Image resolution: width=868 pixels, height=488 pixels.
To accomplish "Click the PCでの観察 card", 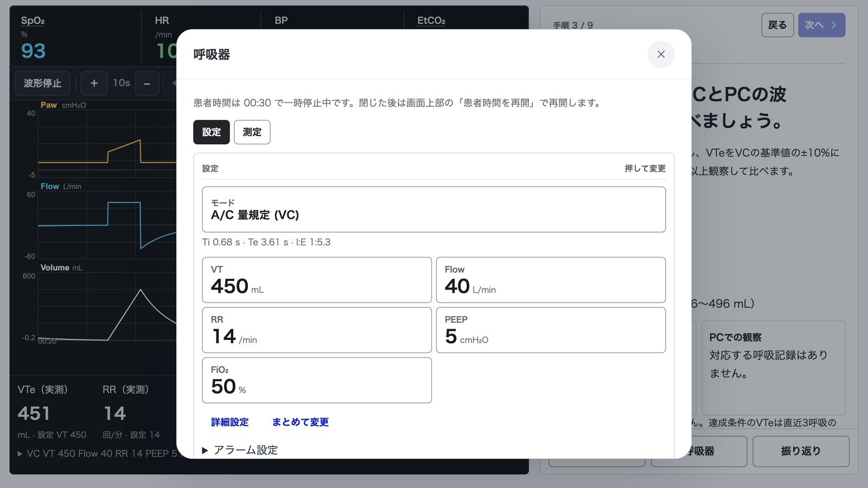I will 774,368.
